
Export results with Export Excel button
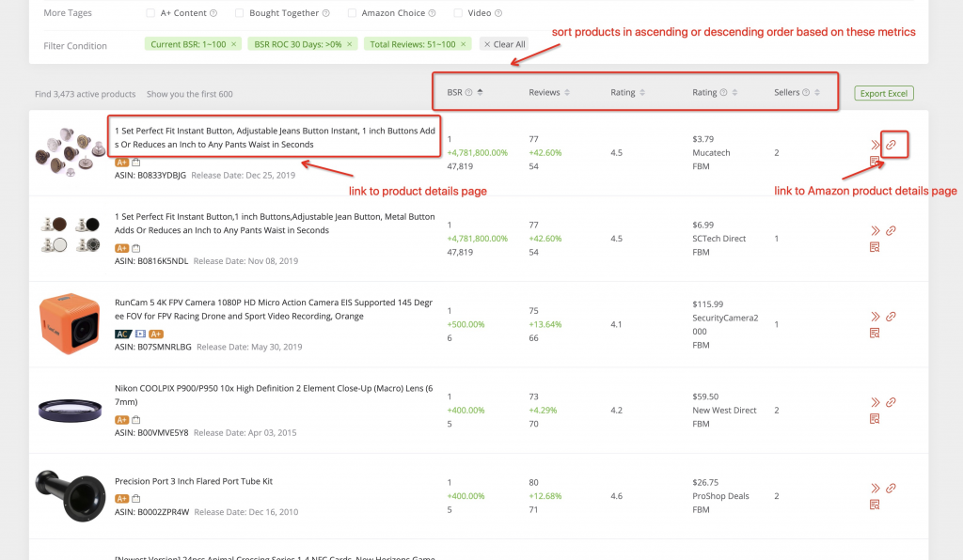pos(884,93)
